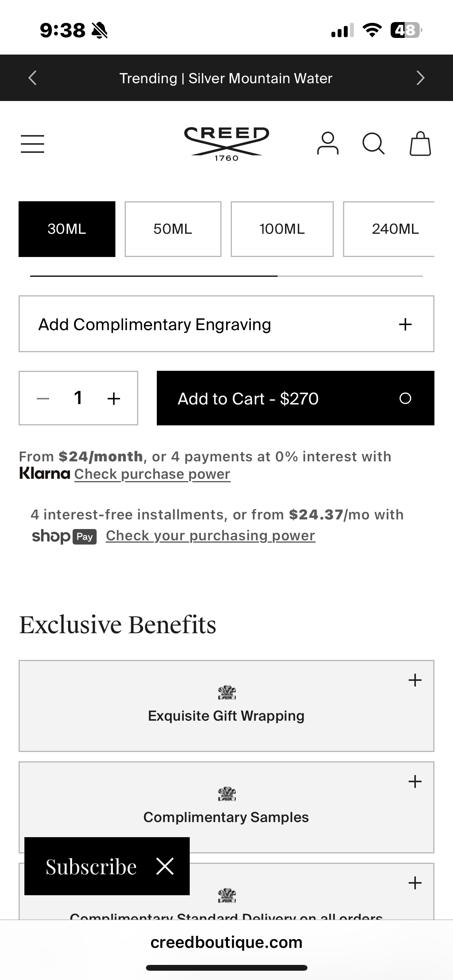Tap the search magnifier icon
Screen dimensions: 453x980
[x=373, y=144]
